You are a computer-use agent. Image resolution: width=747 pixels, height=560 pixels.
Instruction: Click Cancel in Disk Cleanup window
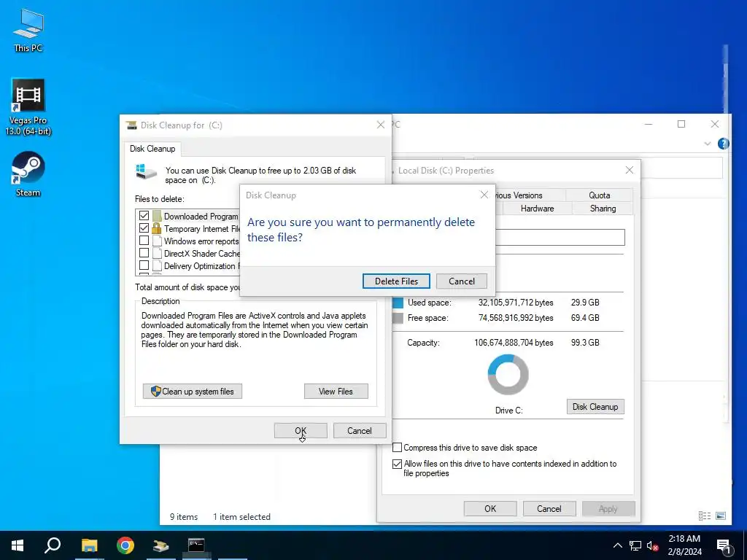[x=359, y=430]
